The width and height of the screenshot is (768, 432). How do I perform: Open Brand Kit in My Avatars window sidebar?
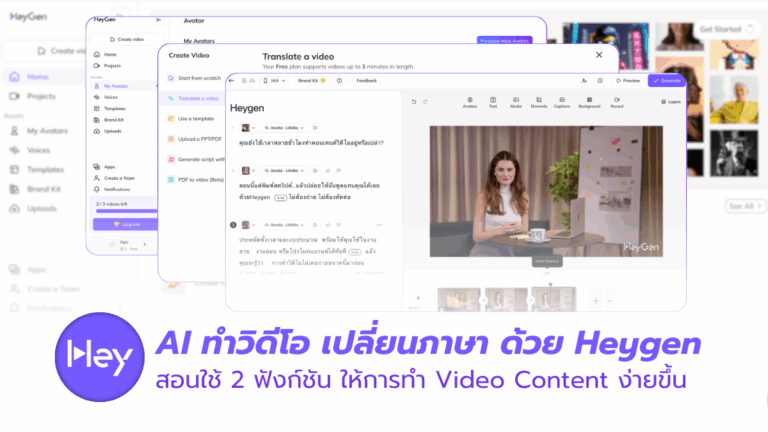[109, 120]
